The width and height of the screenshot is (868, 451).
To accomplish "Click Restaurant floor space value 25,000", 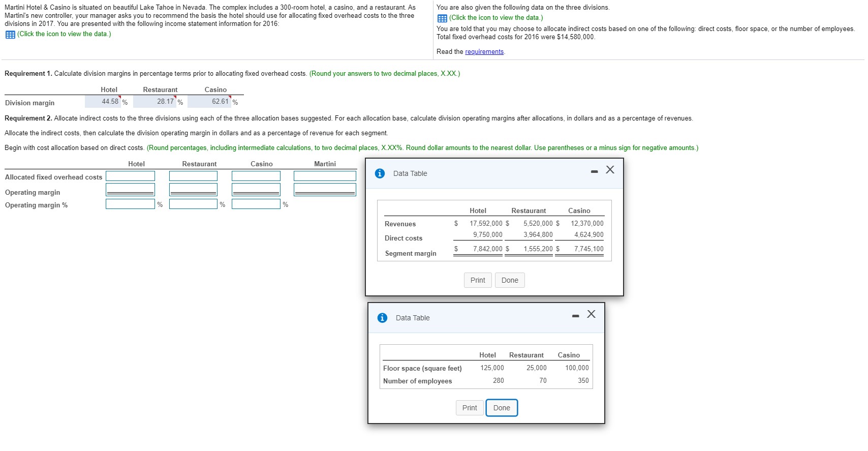I will pyautogui.click(x=537, y=368).
